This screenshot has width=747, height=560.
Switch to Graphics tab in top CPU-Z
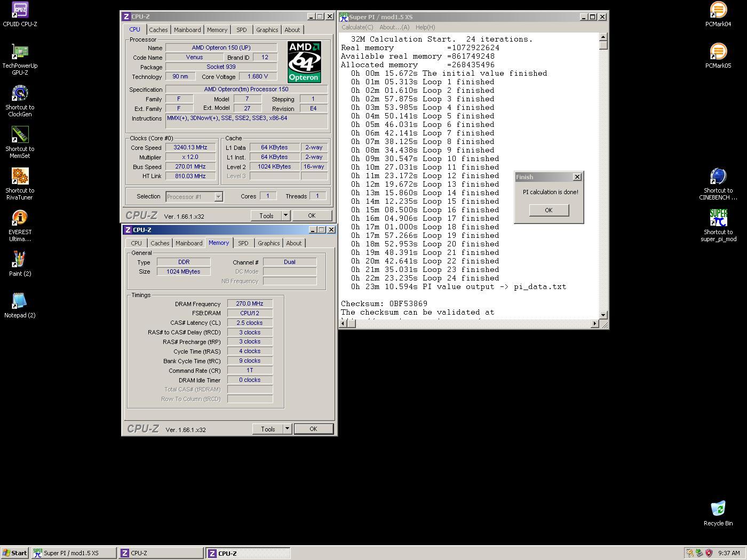267,30
